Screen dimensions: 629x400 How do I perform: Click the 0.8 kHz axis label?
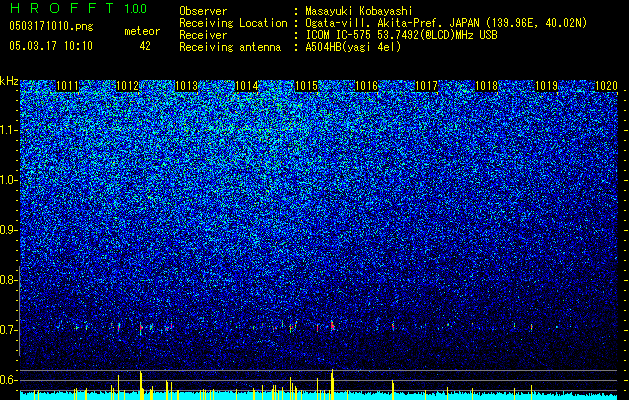click(x=8, y=280)
